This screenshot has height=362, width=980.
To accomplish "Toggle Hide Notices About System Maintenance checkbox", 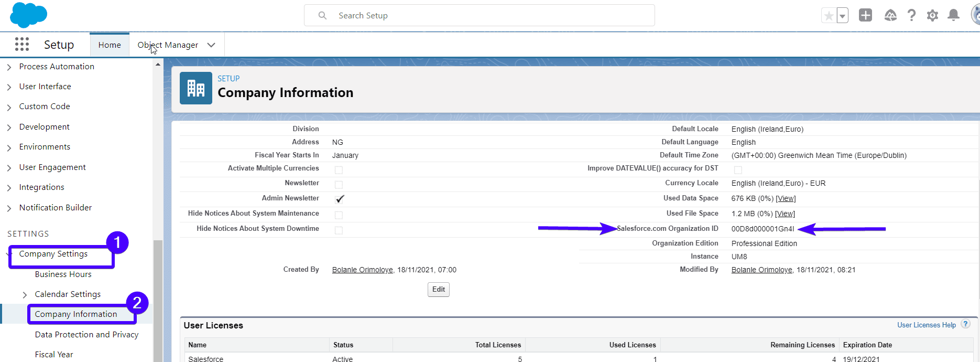I will tap(339, 215).
